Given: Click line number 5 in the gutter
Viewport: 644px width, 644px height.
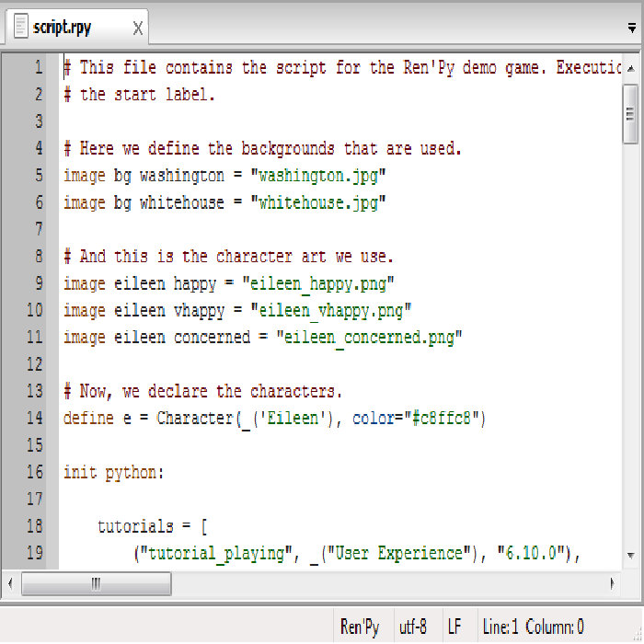Looking at the screenshot, I should click(39, 176).
